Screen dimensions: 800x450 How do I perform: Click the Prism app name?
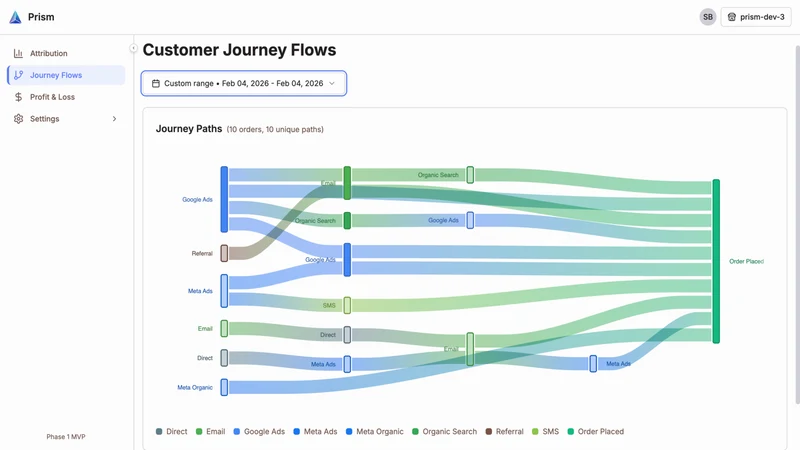pos(41,17)
